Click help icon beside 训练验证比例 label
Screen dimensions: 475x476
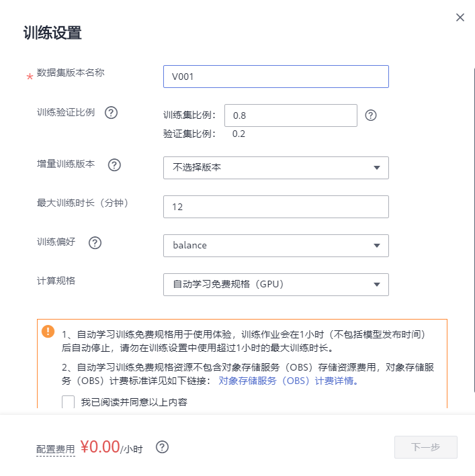tap(112, 113)
